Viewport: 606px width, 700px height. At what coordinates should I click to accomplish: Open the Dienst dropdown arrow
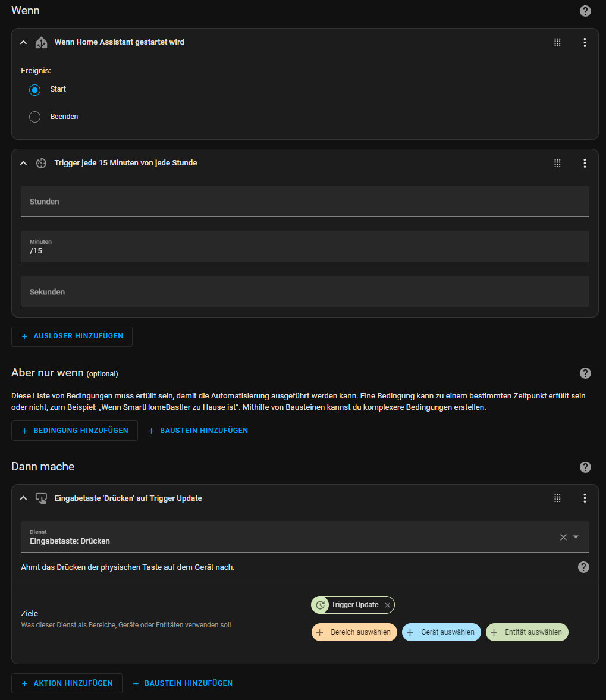[576, 537]
